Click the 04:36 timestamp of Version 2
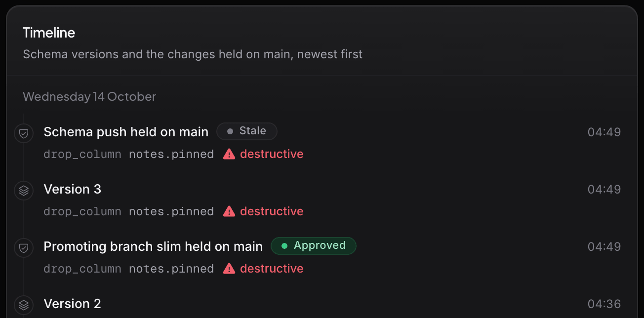Viewport: 644px width, 318px height. pyautogui.click(x=604, y=304)
